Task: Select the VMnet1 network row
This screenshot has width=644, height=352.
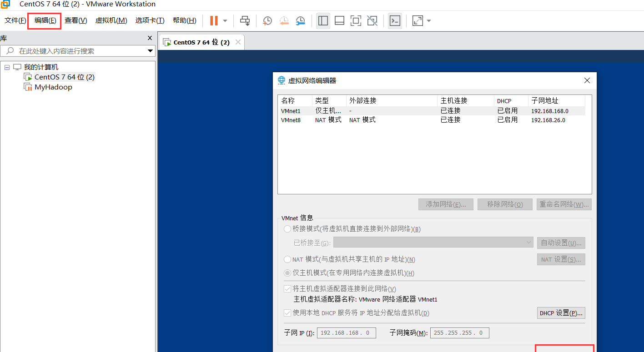Action: (432, 111)
